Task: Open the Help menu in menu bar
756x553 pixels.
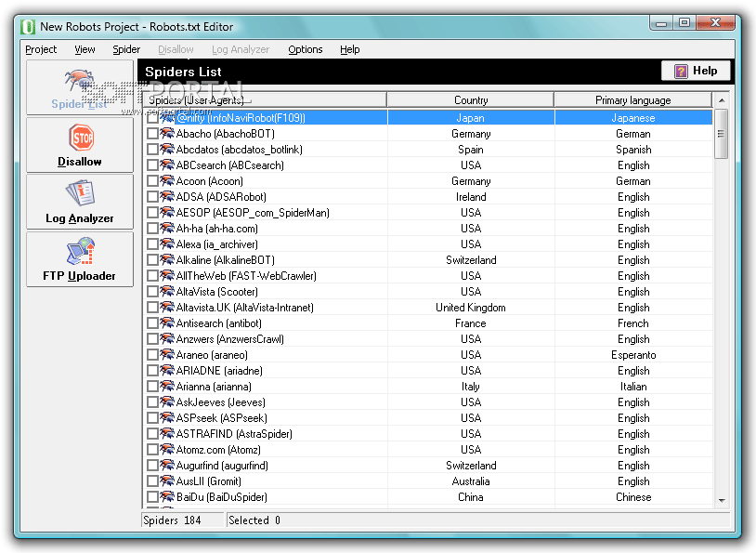Action: pos(349,49)
